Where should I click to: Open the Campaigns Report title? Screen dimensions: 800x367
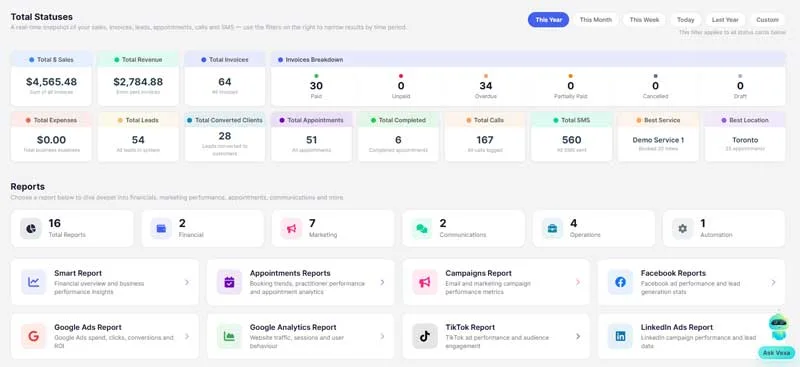pyautogui.click(x=479, y=273)
